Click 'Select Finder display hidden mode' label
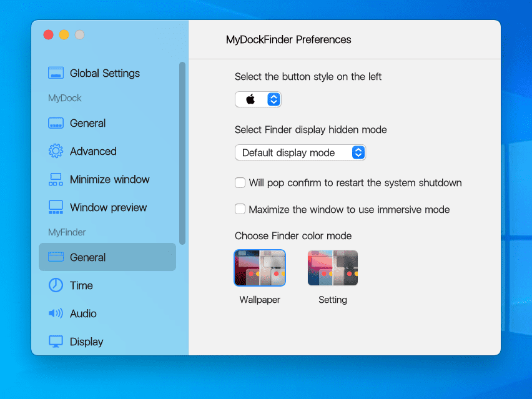 click(311, 130)
